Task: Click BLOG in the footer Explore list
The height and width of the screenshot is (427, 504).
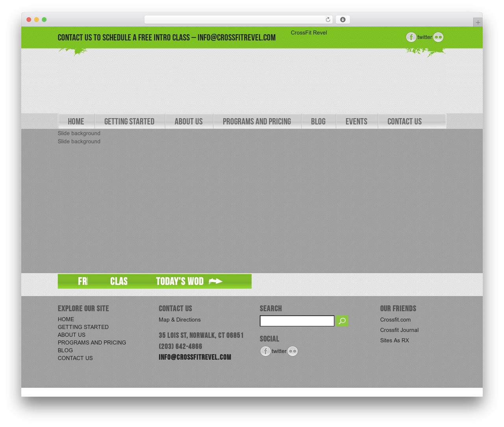Action: pyautogui.click(x=65, y=350)
